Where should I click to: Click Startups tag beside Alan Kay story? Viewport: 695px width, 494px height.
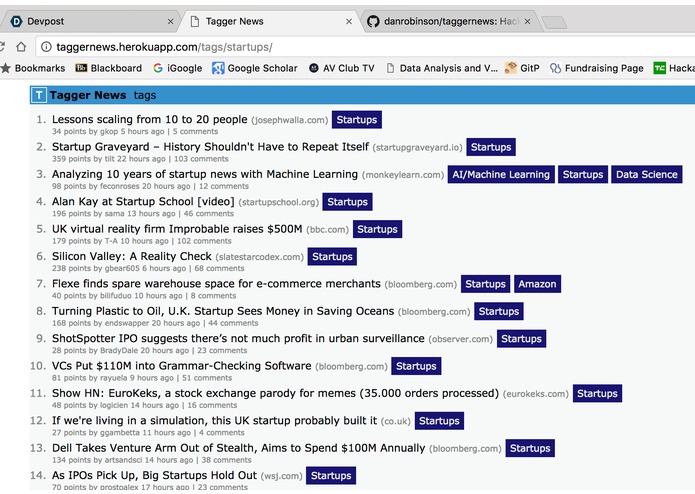pos(348,202)
